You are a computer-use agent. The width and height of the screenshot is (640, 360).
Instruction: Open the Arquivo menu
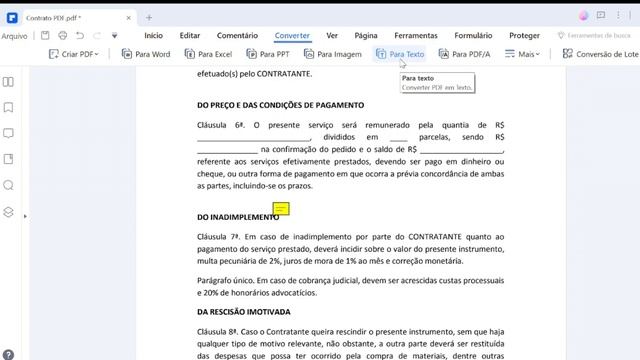14,36
